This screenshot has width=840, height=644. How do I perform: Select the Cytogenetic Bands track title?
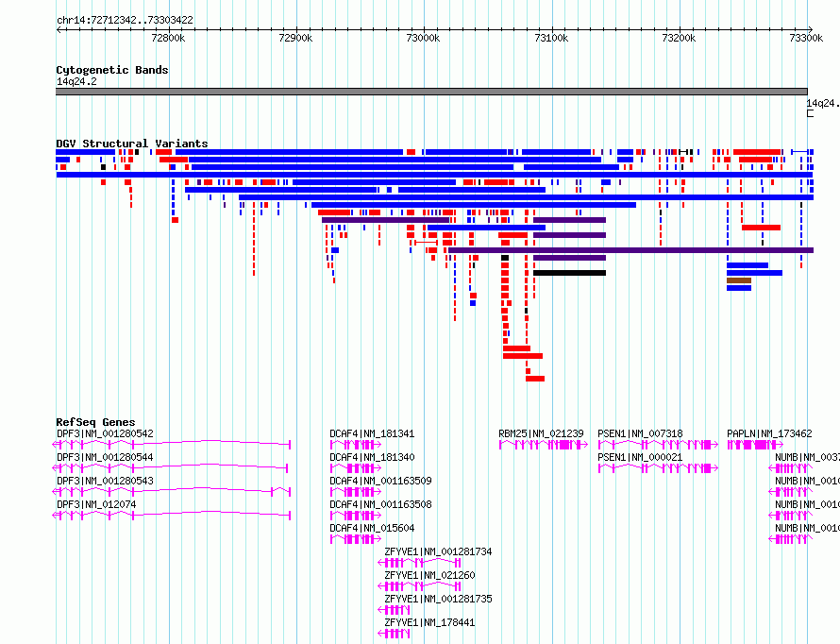[x=112, y=70]
